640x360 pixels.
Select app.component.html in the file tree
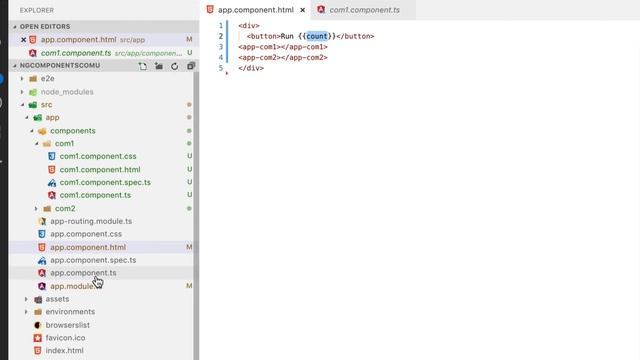88,247
